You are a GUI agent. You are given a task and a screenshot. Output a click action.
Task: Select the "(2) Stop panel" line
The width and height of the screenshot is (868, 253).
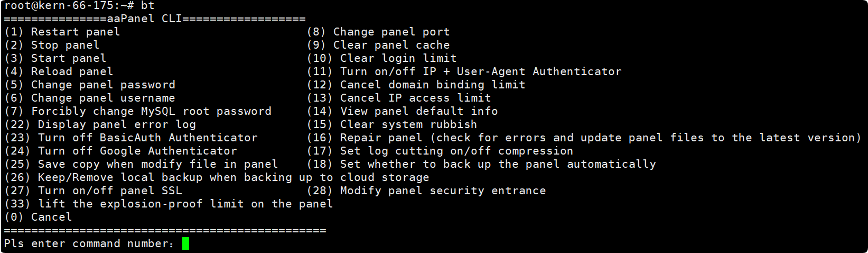coord(52,45)
